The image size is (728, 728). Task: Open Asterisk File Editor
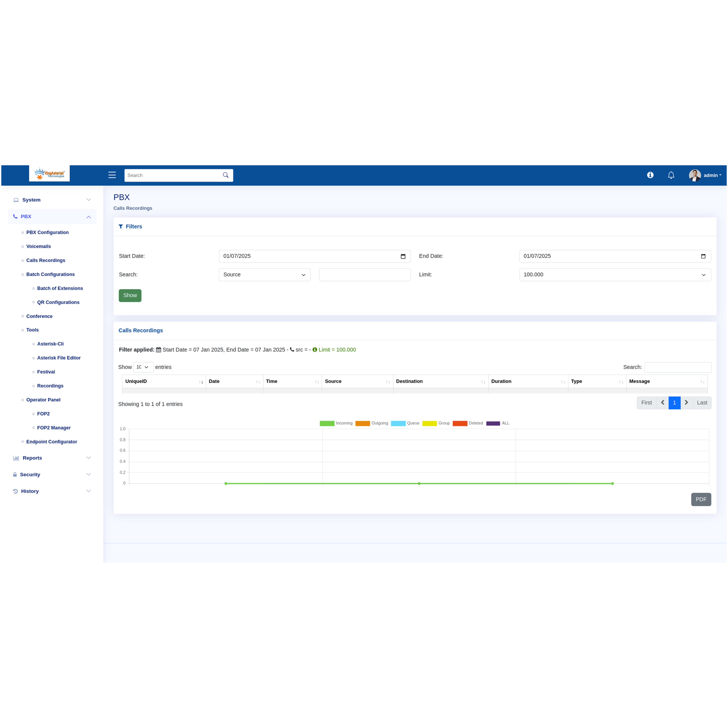point(59,358)
